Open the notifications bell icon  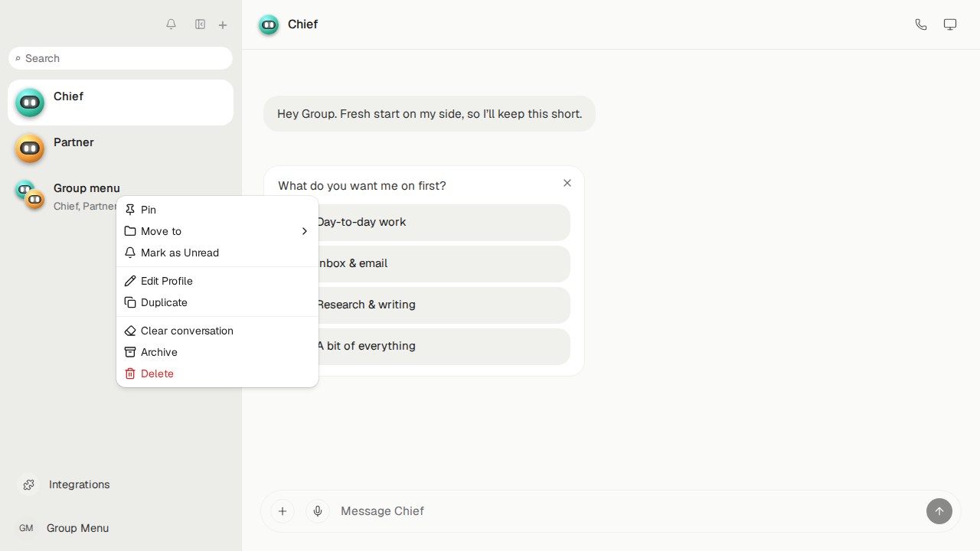pos(171,24)
